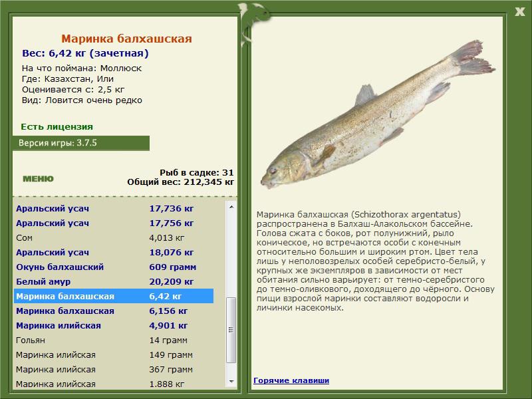
Task: Click the Рыб в садке: 31 text
Action: [197, 172]
